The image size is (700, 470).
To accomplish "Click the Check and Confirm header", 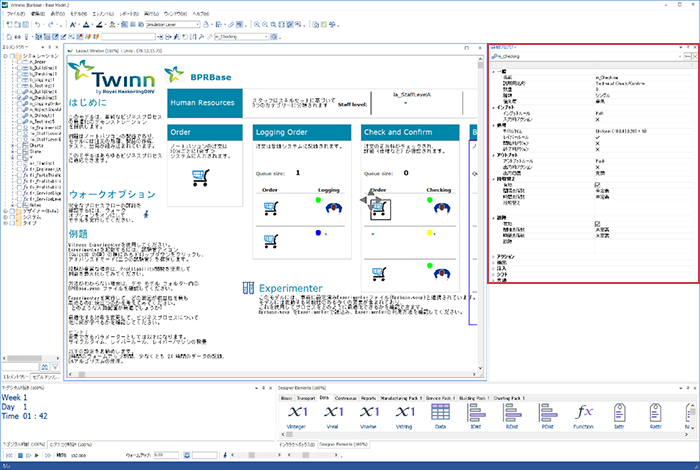I will tap(410, 132).
